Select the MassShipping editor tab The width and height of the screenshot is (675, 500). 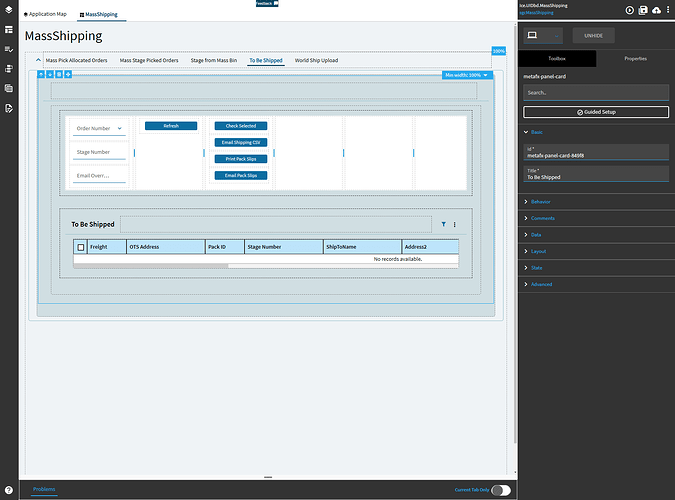click(99, 15)
